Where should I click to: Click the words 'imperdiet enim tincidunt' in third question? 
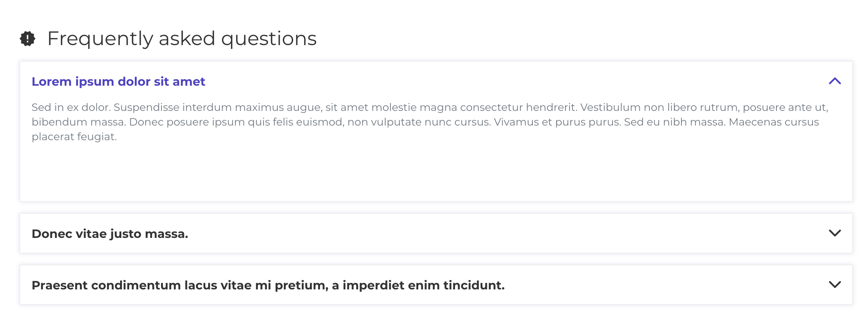[x=423, y=285]
